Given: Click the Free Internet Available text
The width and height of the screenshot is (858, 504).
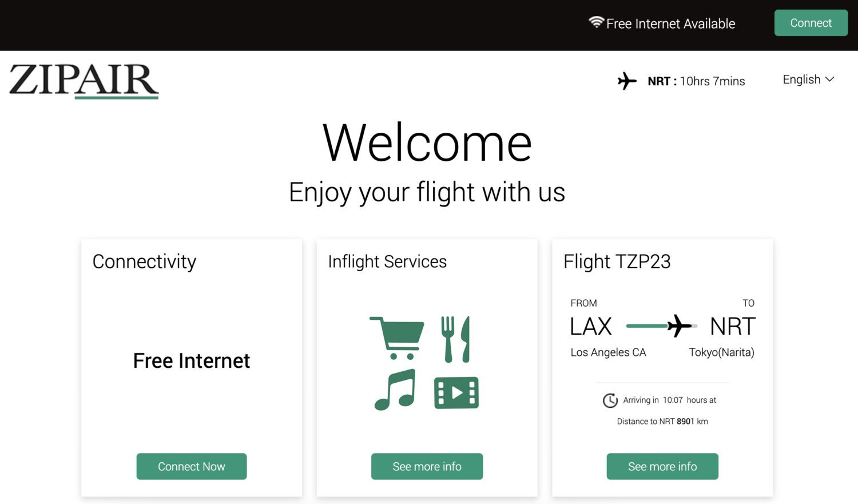Looking at the screenshot, I should coord(671,23).
